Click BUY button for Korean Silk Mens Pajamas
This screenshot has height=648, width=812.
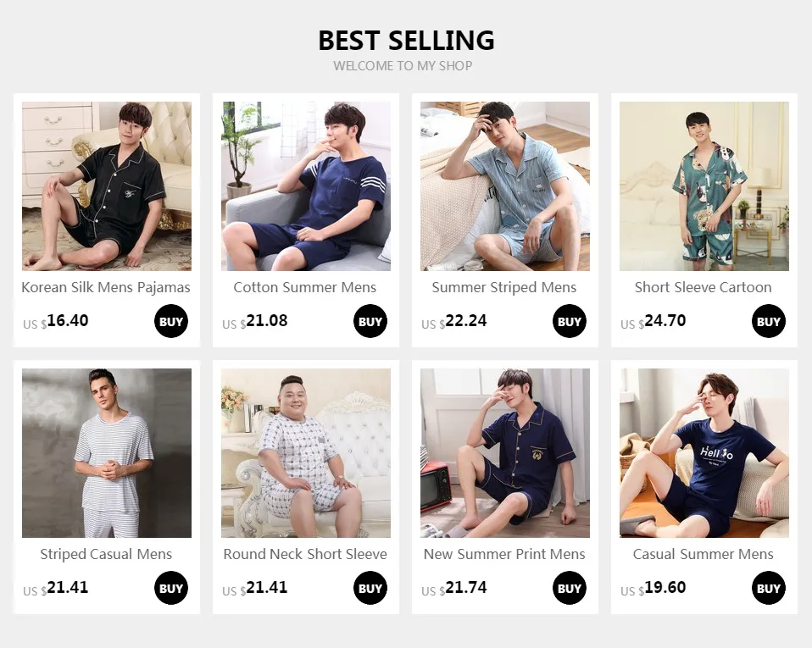tap(171, 321)
